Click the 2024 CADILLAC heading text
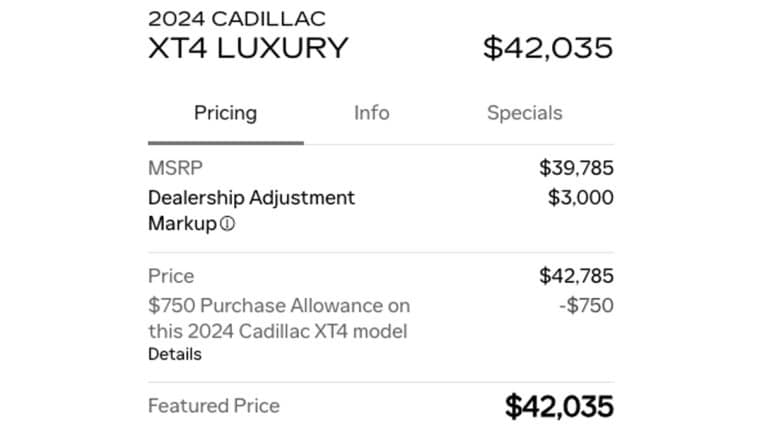Screen dimensions: 757x424 237,19
